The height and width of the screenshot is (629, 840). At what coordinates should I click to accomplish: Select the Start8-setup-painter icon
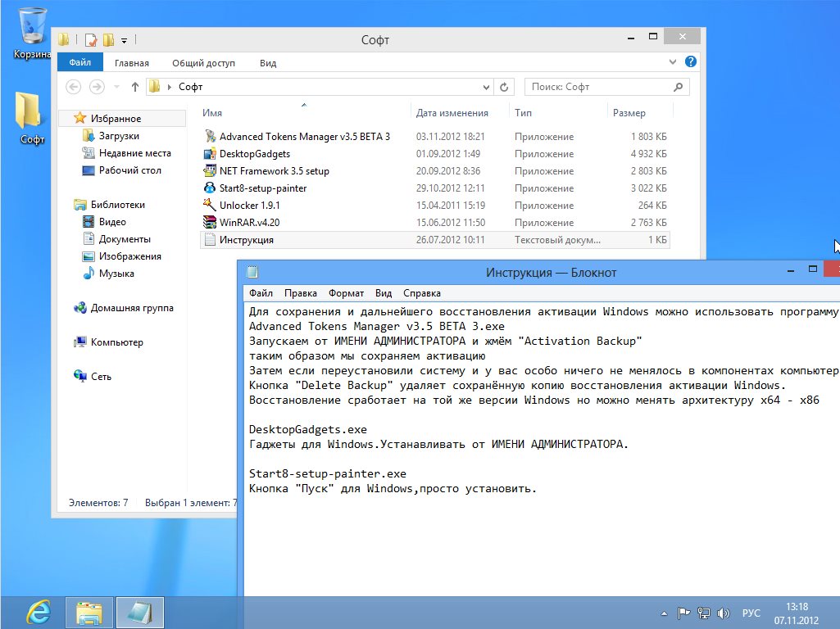point(210,188)
